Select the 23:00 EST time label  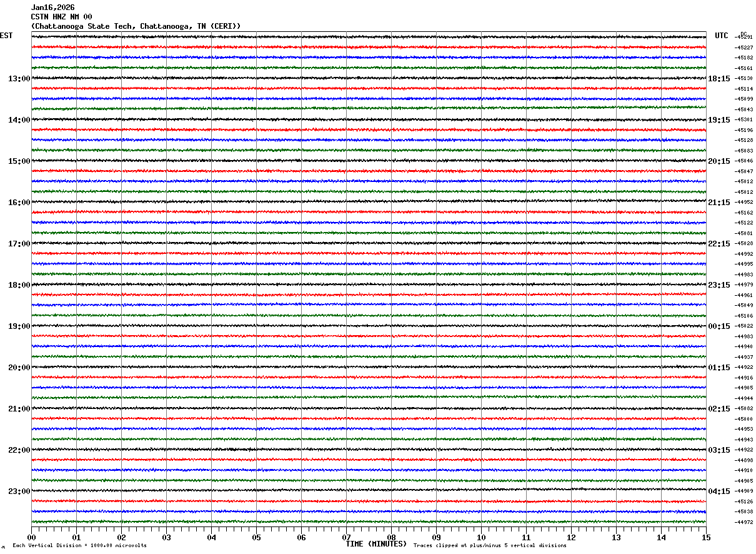pos(19,491)
